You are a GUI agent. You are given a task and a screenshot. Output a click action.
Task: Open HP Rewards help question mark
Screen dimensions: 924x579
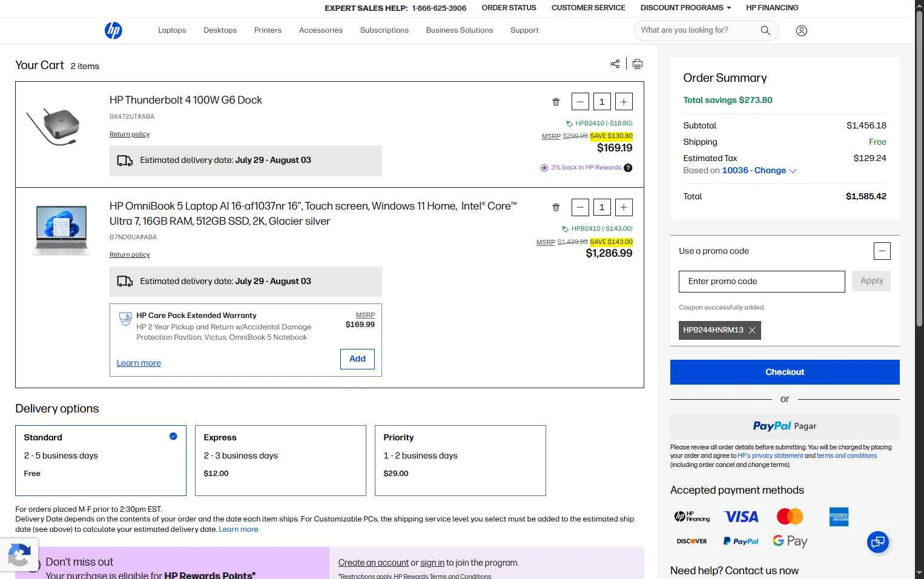(628, 168)
